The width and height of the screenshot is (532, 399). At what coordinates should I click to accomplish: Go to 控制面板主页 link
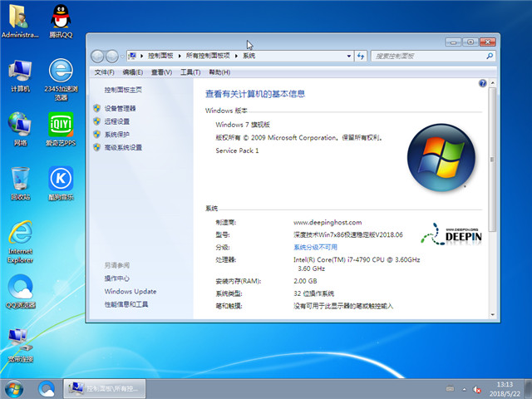pyautogui.click(x=123, y=90)
